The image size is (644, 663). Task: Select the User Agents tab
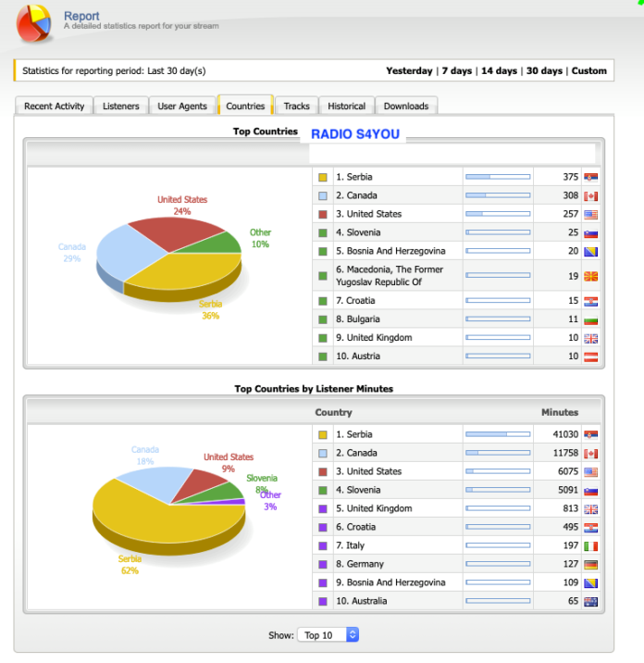tap(182, 106)
